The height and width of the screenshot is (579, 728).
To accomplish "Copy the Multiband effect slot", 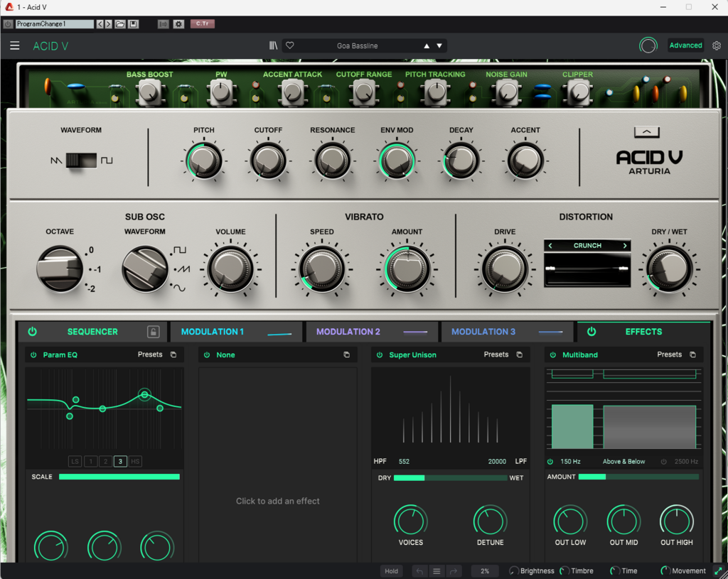I will [692, 355].
